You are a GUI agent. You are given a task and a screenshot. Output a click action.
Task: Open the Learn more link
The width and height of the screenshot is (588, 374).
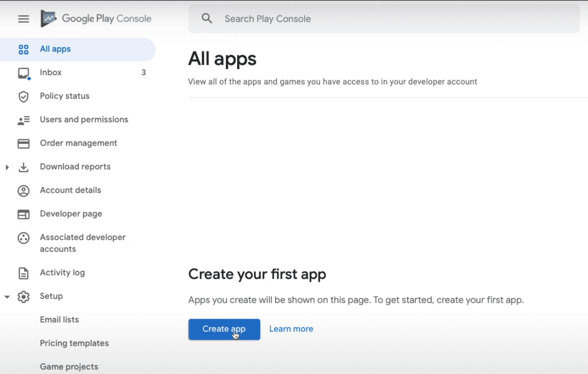click(291, 329)
